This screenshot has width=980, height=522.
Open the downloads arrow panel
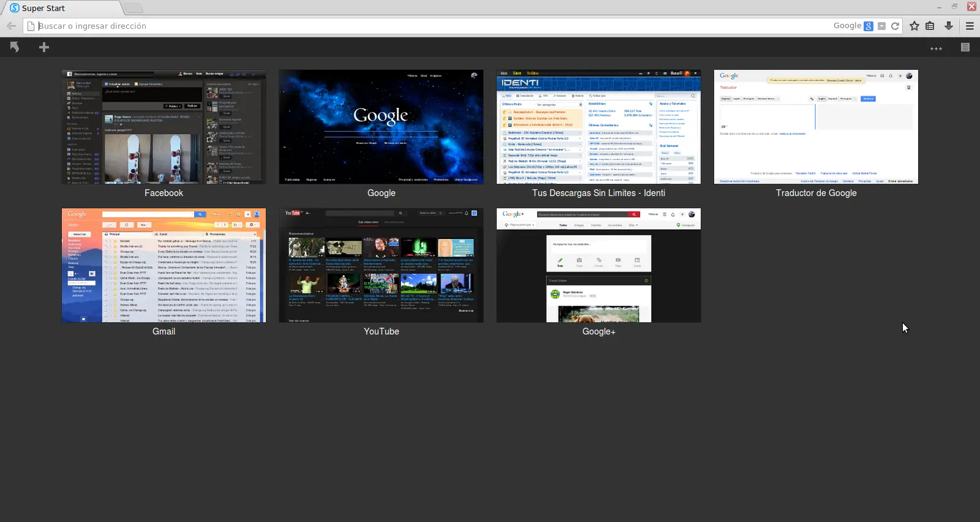(x=949, y=26)
